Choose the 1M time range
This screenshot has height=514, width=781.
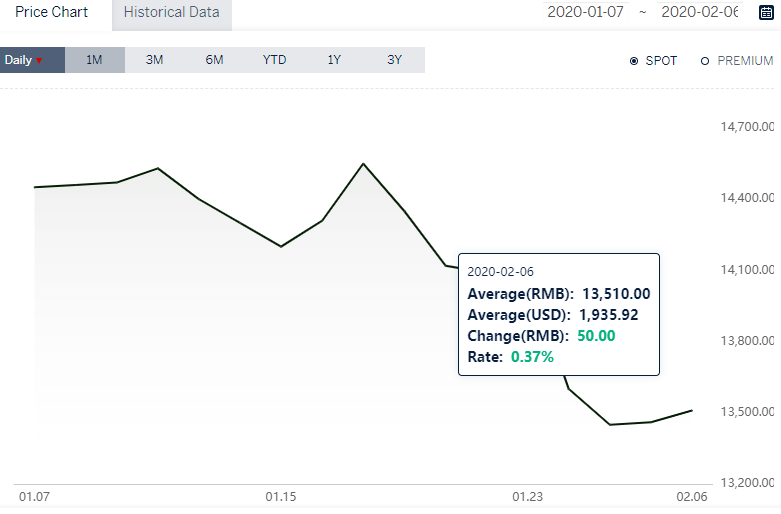pos(94,60)
